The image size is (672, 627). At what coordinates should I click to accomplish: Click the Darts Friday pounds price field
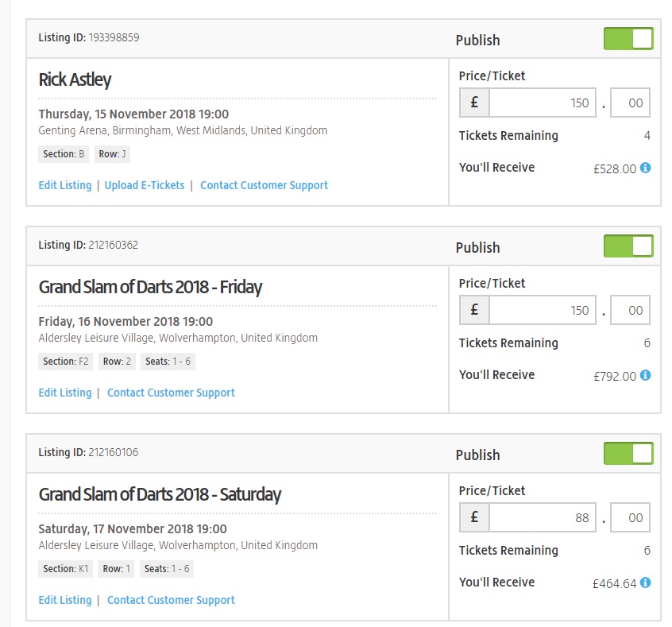tap(543, 310)
